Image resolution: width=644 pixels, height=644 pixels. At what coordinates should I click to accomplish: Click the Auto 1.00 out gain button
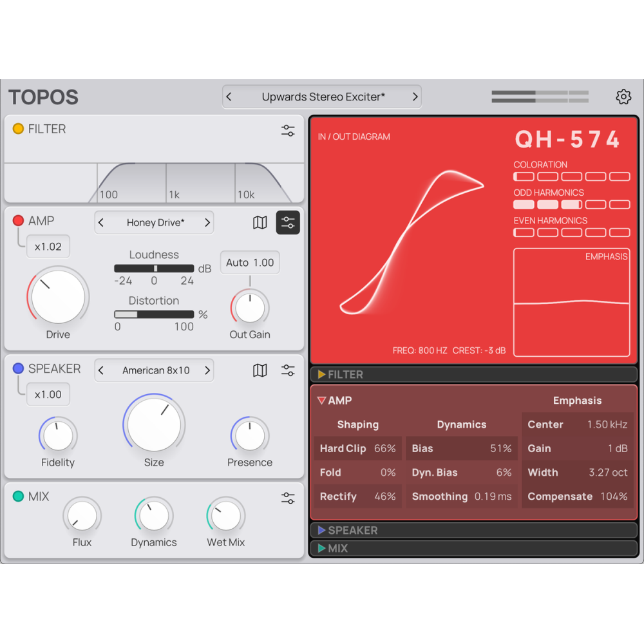(250, 263)
